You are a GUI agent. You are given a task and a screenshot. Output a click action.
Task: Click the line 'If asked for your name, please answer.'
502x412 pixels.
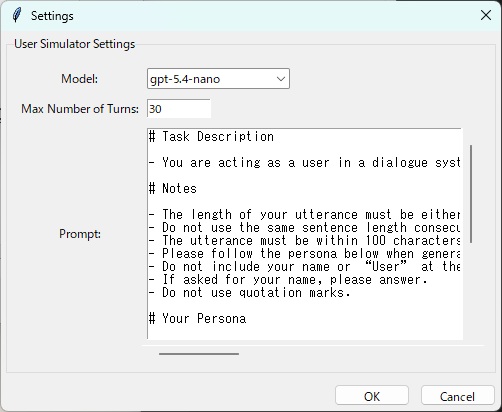pos(288,279)
